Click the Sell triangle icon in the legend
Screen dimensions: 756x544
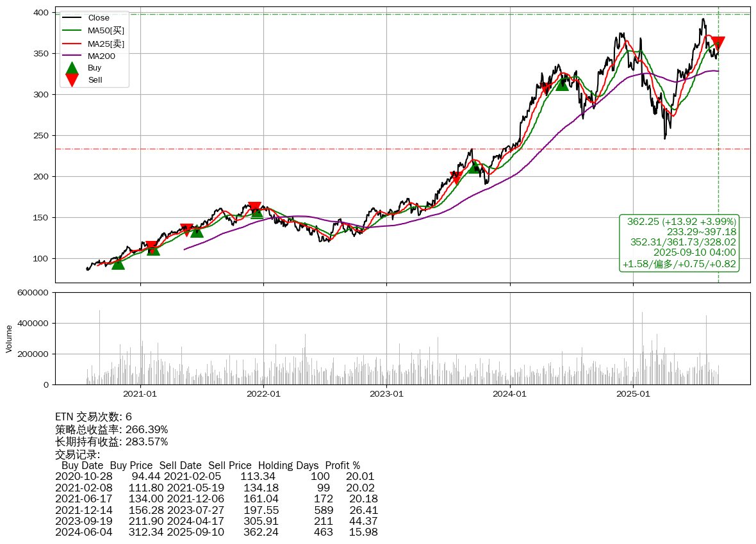click(72, 80)
